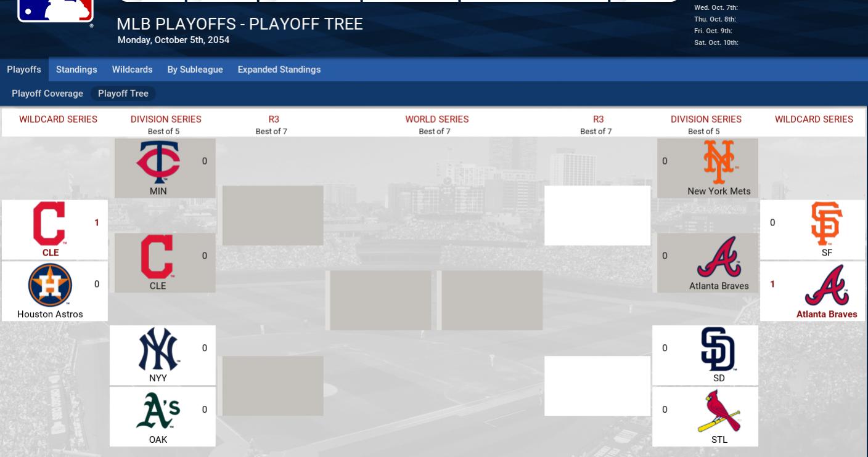The height and width of the screenshot is (457, 868).
Task: Select the Playoff Tree subtab
Action: pos(123,94)
